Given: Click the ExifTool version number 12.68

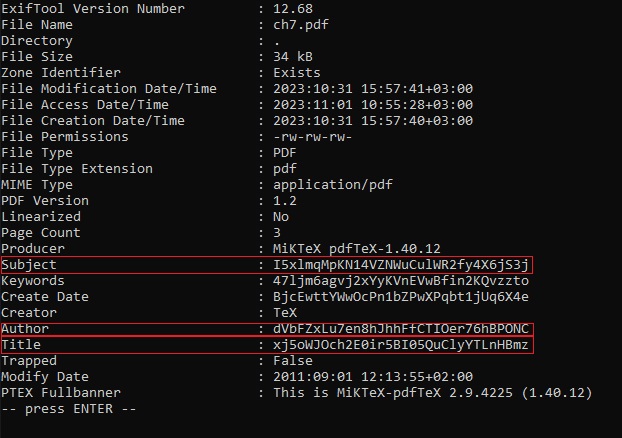Looking at the screenshot, I should coord(293,8).
